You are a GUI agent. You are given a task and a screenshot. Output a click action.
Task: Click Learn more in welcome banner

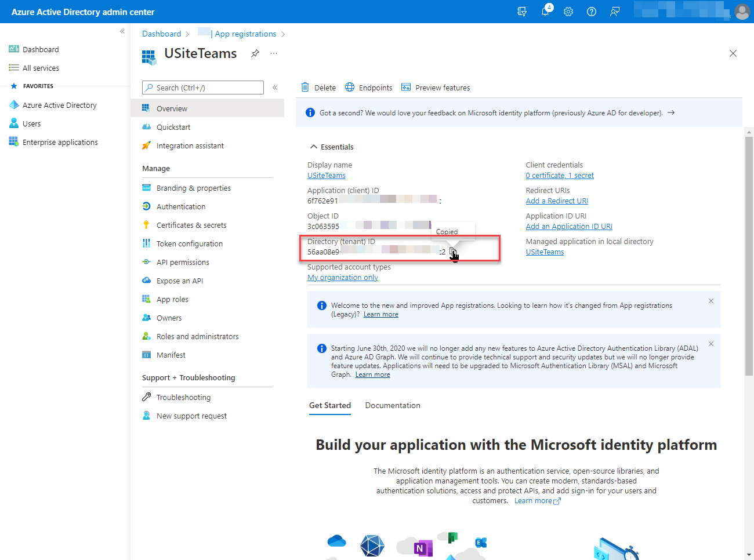click(381, 314)
